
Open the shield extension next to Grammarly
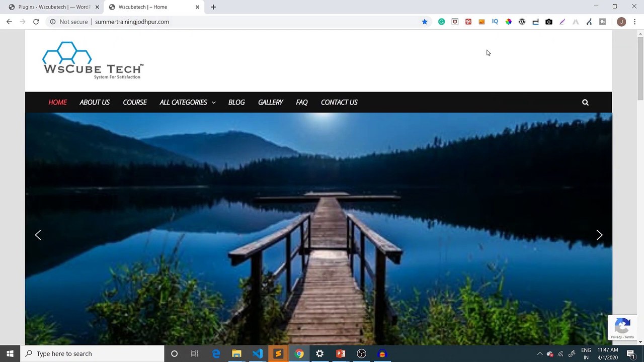[x=455, y=22]
